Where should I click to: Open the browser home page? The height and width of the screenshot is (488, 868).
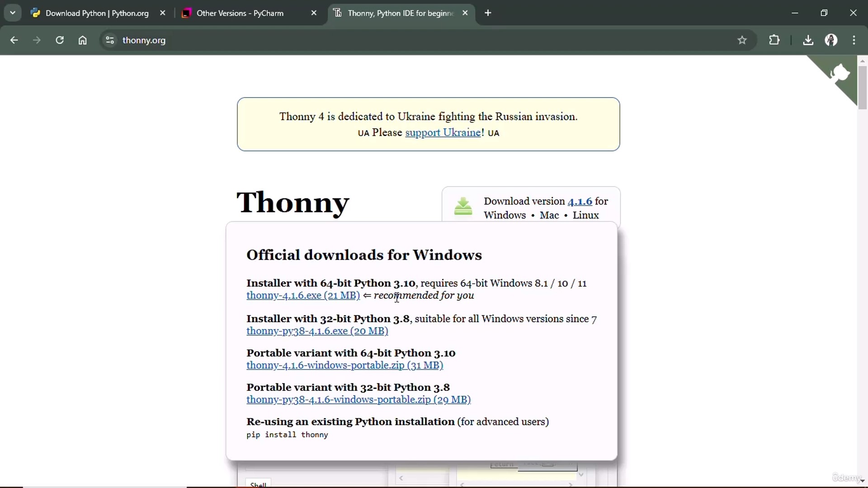click(x=82, y=40)
